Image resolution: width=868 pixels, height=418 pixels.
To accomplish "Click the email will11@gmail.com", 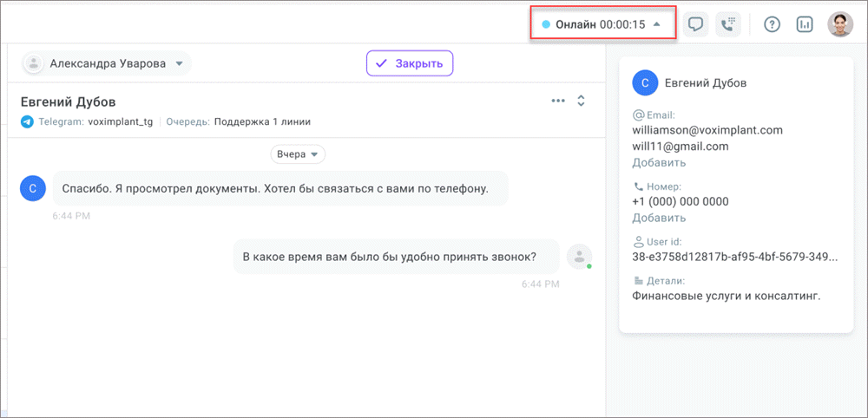I will (680, 147).
